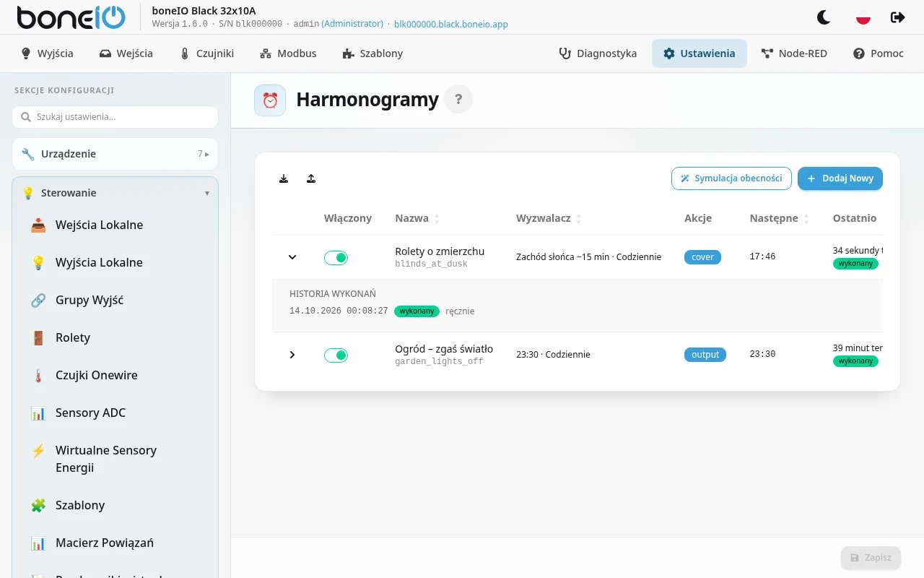Expand the Urządzenie settings section
The height and width of the screenshot is (578, 924).
coord(115,154)
